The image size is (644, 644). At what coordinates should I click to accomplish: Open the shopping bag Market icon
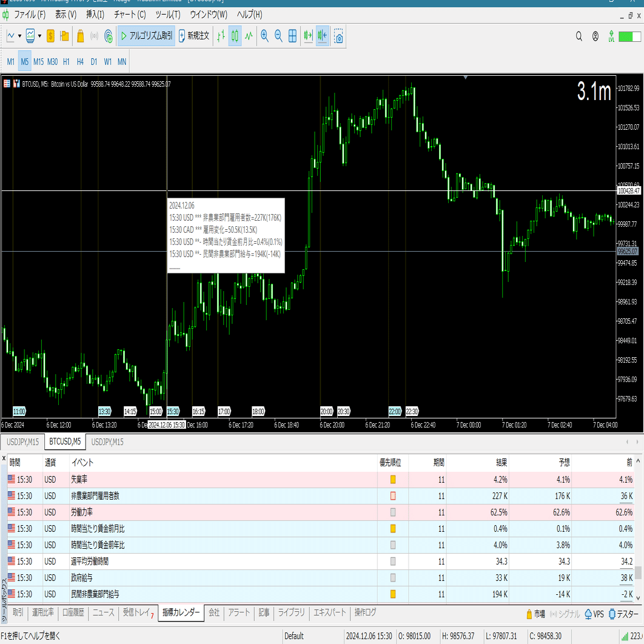(81, 36)
